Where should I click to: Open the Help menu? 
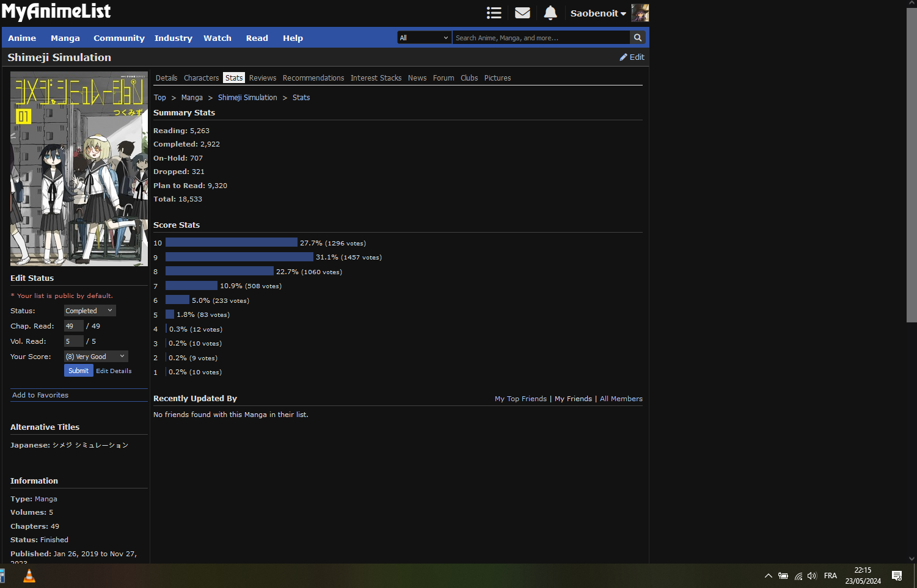pyautogui.click(x=293, y=38)
